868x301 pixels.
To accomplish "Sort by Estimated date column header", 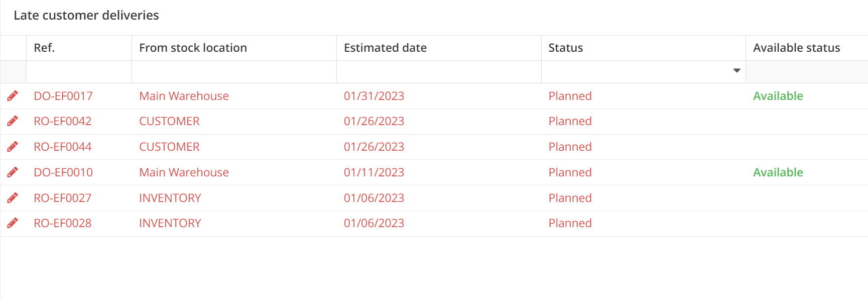I will 385,48.
